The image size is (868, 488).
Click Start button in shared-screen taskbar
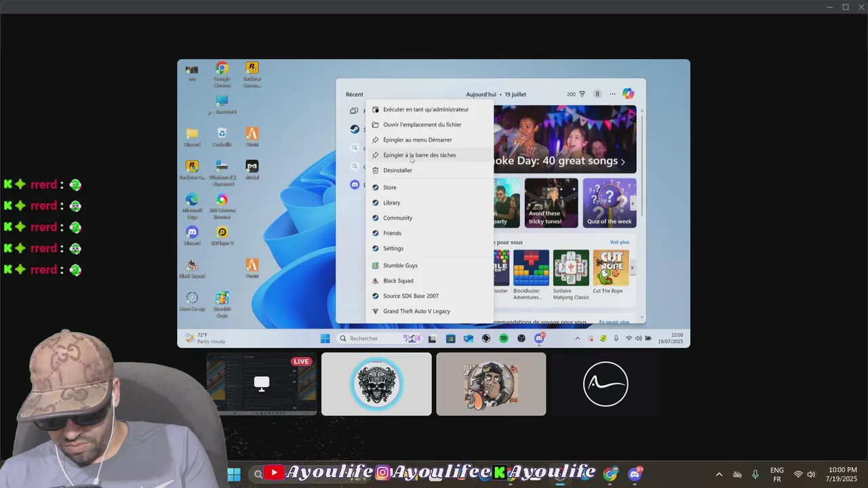[325, 338]
